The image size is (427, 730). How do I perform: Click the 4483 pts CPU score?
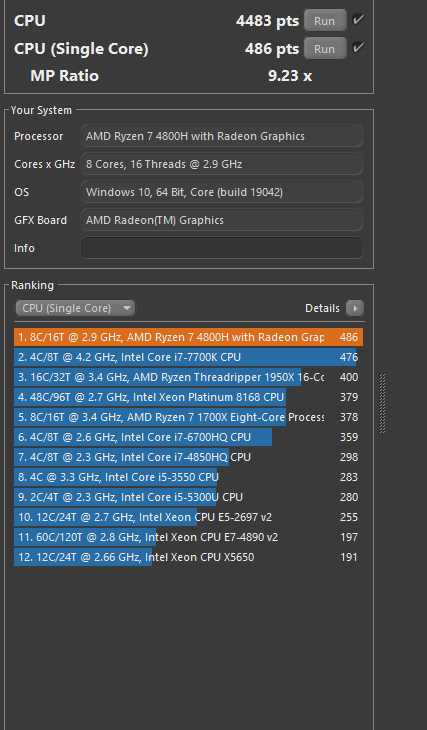267,21
